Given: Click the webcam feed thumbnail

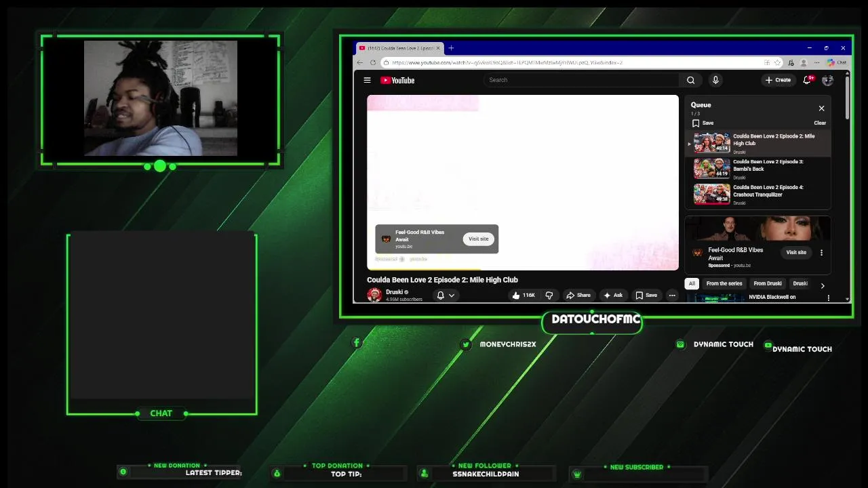Looking at the screenshot, I should (x=161, y=98).
